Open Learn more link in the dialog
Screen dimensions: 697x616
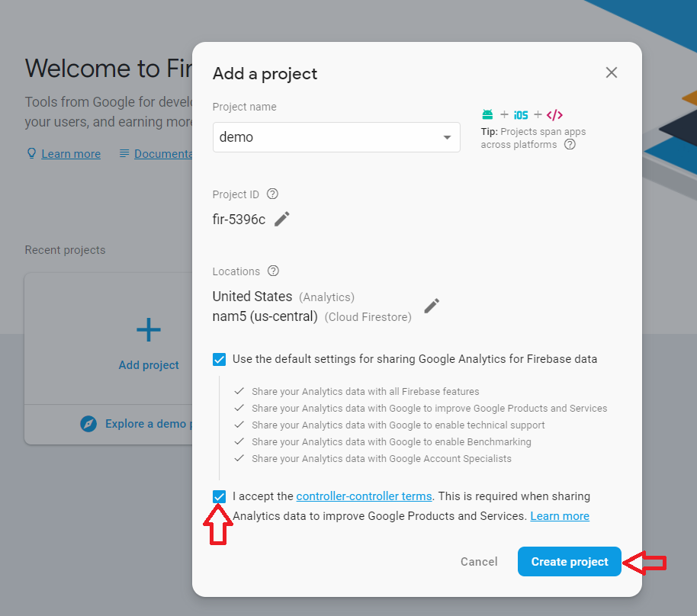(560, 516)
